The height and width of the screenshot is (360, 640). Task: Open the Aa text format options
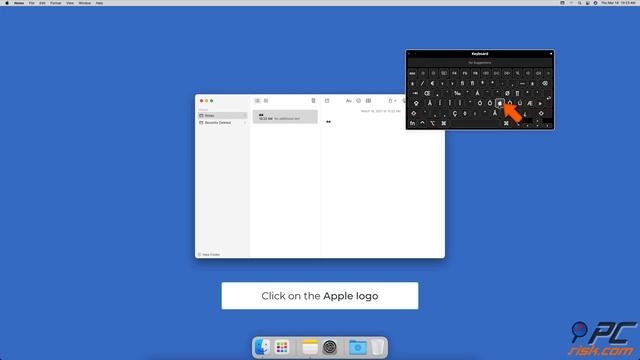349,100
